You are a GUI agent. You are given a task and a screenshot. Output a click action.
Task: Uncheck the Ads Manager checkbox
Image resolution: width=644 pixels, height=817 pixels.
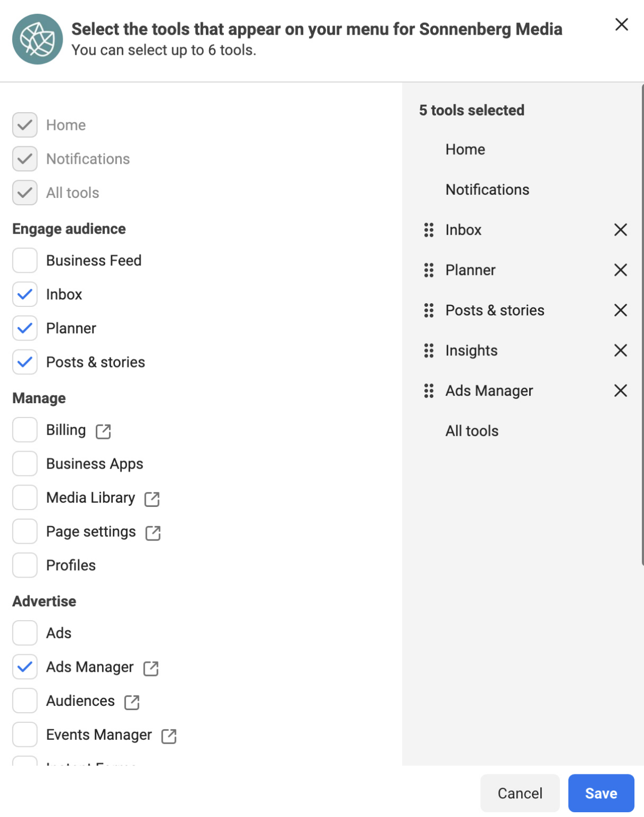point(25,667)
